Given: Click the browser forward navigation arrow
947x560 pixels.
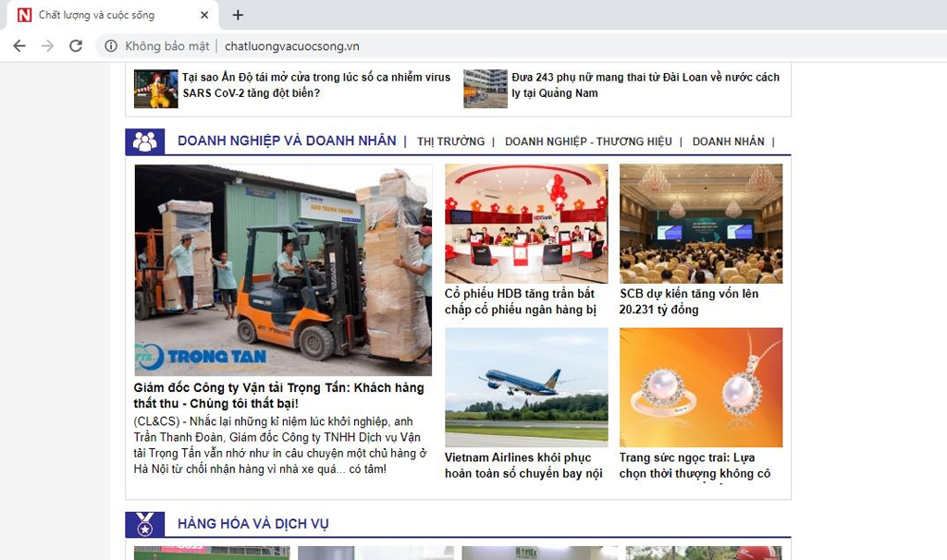Looking at the screenshot, I should (47, 44).
